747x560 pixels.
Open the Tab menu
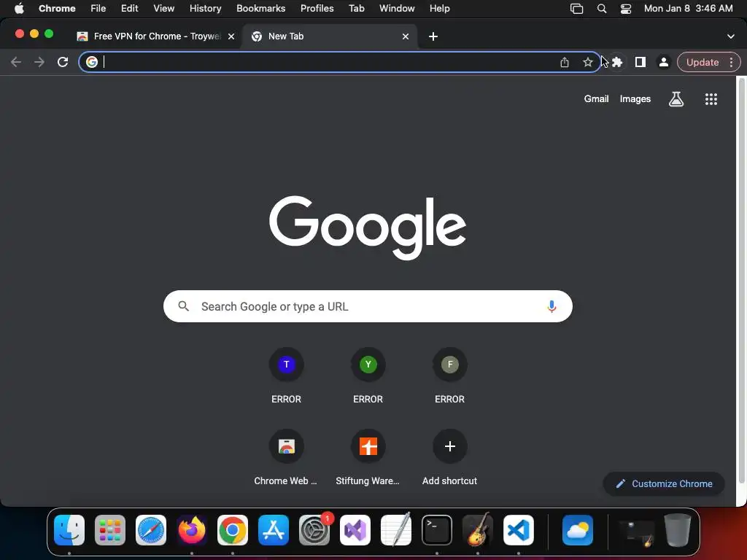tap(356, 9)
